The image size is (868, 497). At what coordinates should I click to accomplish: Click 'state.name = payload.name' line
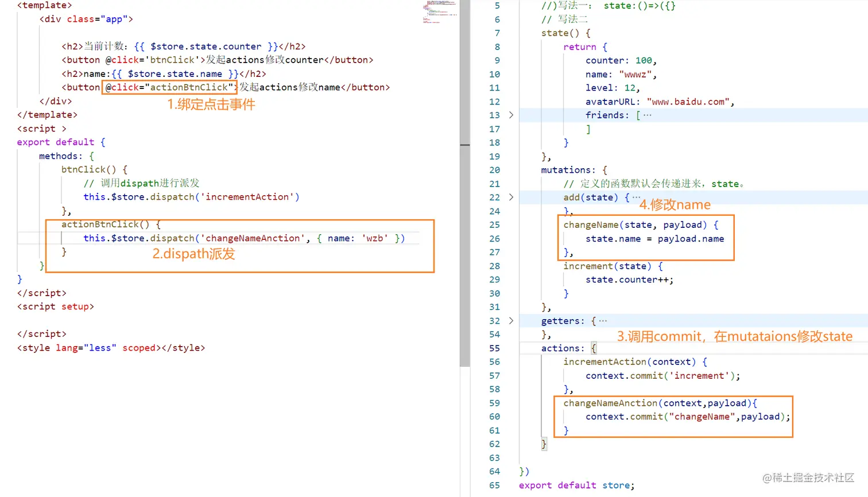coord(655,239)
